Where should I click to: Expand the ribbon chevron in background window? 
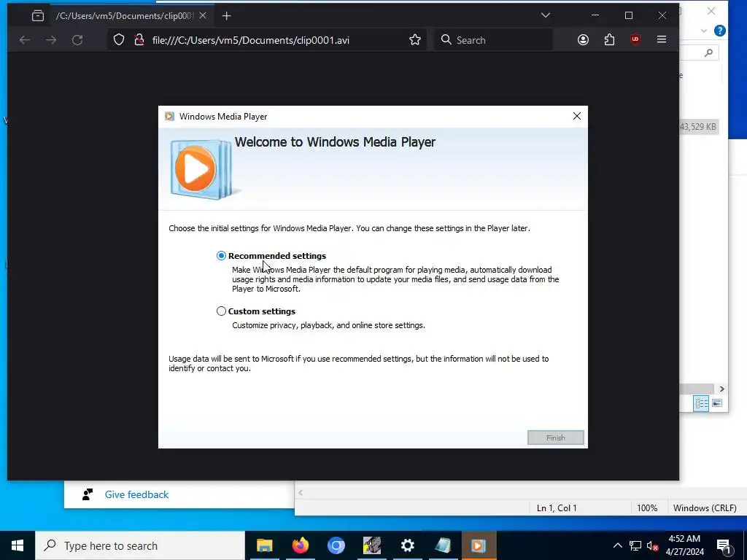click(x=704, y=31)
